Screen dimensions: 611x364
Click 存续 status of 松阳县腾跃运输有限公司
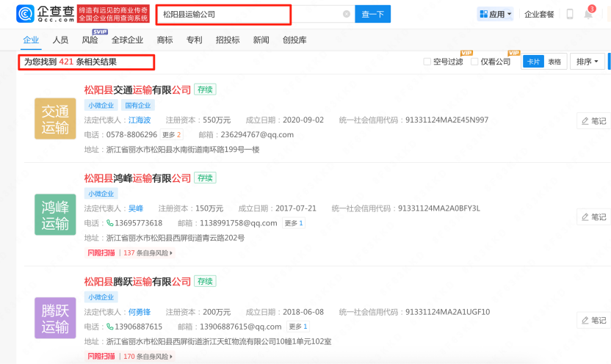click(205, 281)
